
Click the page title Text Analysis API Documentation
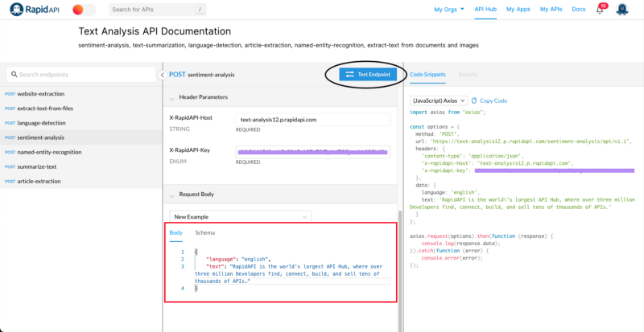155,31
